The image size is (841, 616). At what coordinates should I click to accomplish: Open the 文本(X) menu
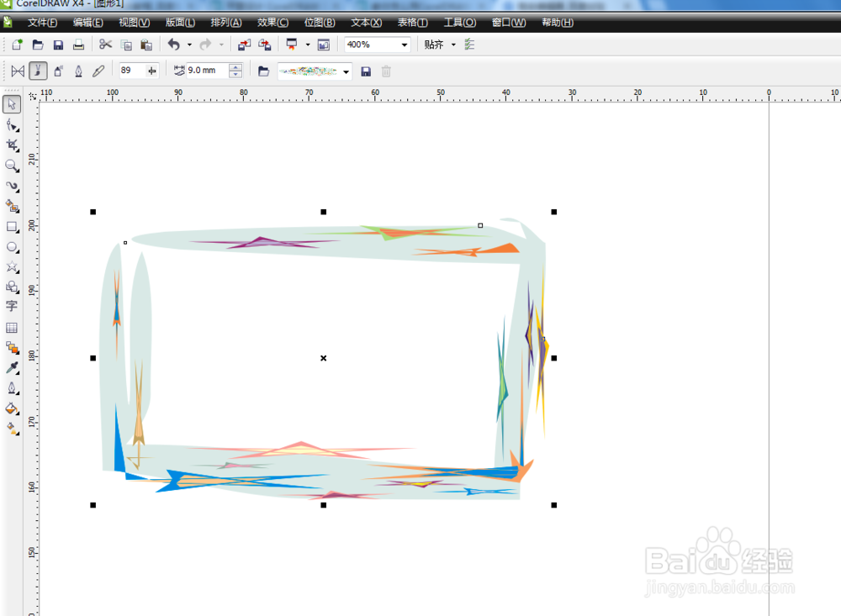pos(367,23)
